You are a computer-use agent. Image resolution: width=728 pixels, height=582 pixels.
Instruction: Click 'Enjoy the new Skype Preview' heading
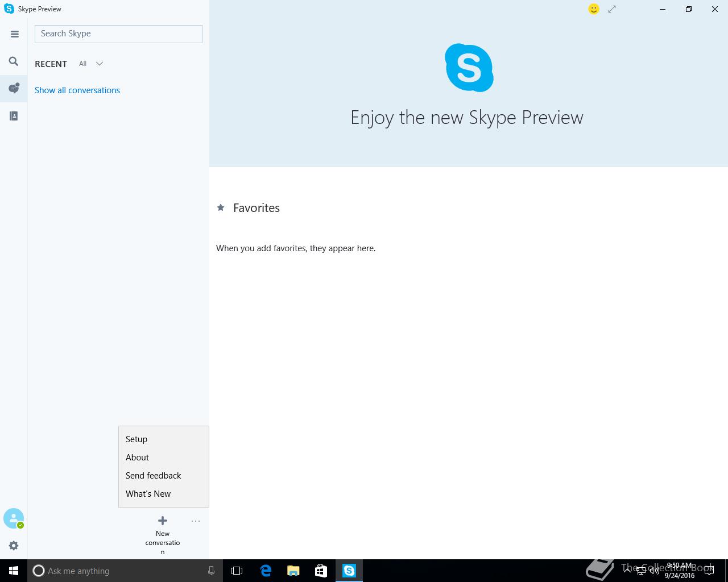coord(467,118)
